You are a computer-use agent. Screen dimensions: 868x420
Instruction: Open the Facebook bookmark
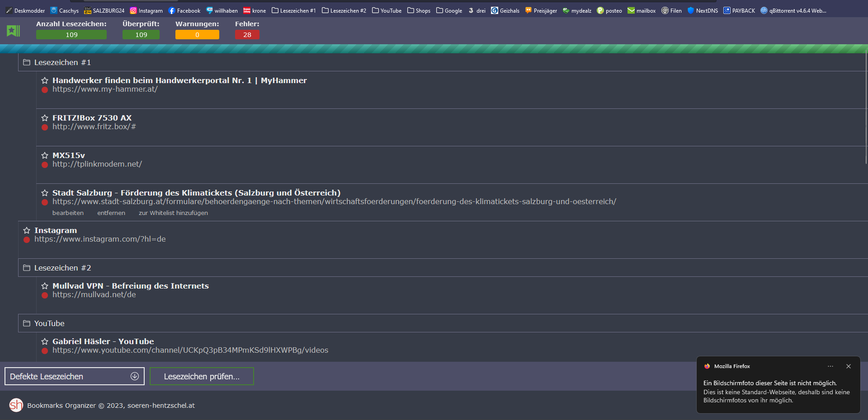[184, 10]
